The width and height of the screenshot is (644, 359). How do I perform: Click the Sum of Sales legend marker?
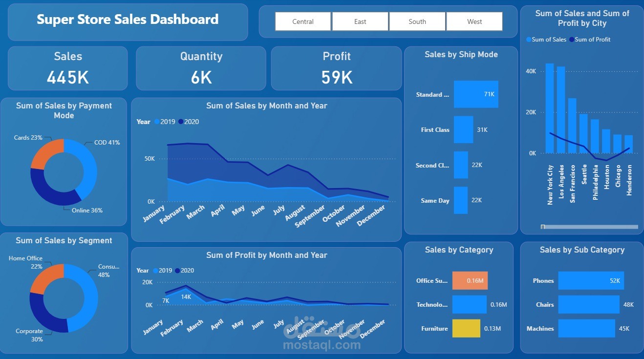click(x=529, y=40)
